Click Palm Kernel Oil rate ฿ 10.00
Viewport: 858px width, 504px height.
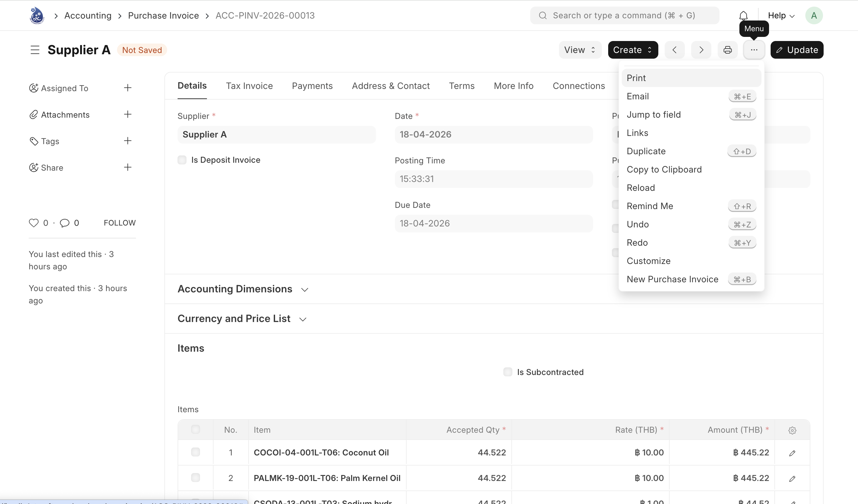tap(590, 478)
